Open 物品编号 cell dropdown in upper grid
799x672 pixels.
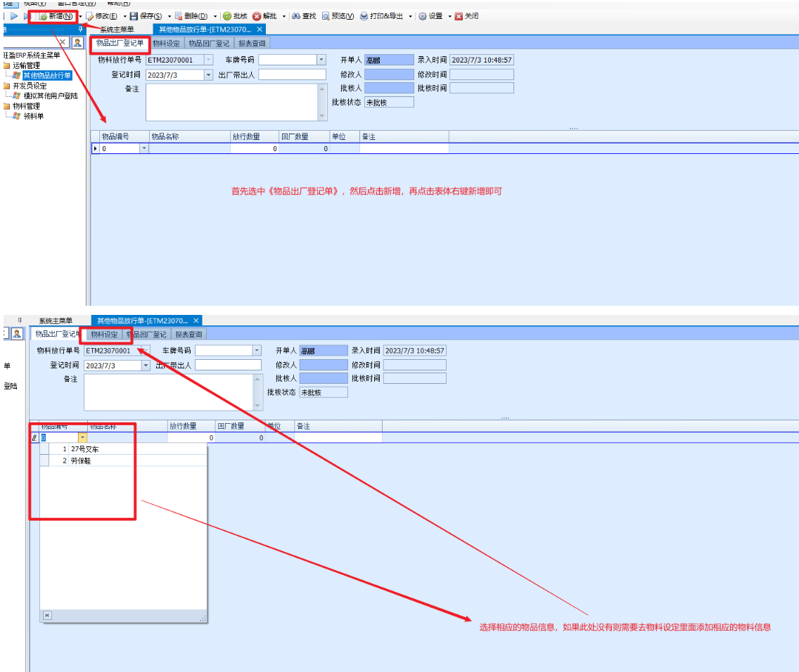pyautogui.click(x=144, y=148)
